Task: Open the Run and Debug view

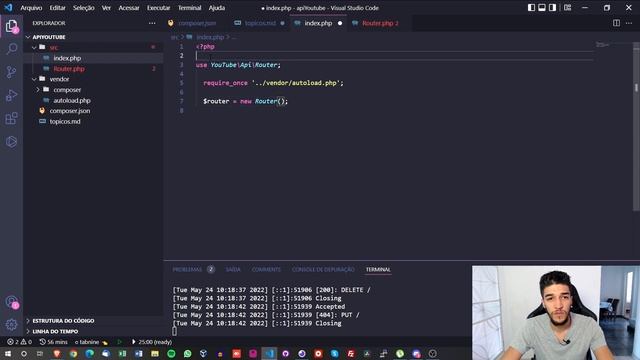Action: [11, 96]
